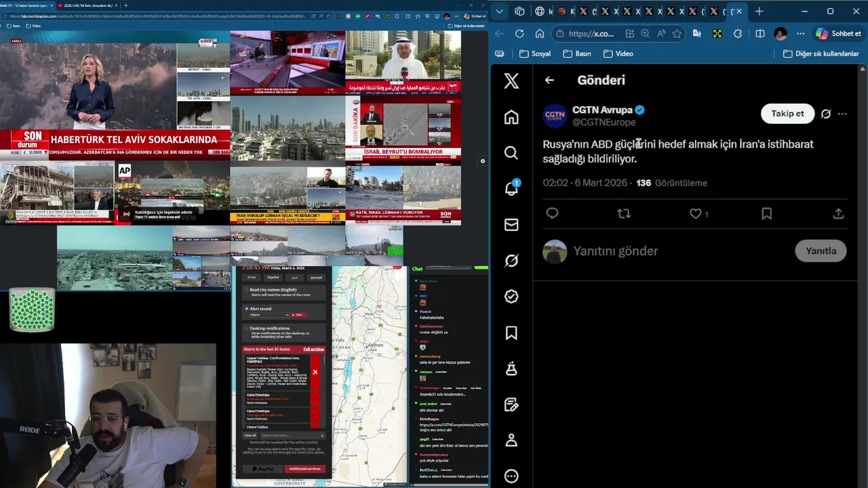Click CGTN Europe avatar on post
This screenshot has height=488, width=868.
click(x=555, y=115)
